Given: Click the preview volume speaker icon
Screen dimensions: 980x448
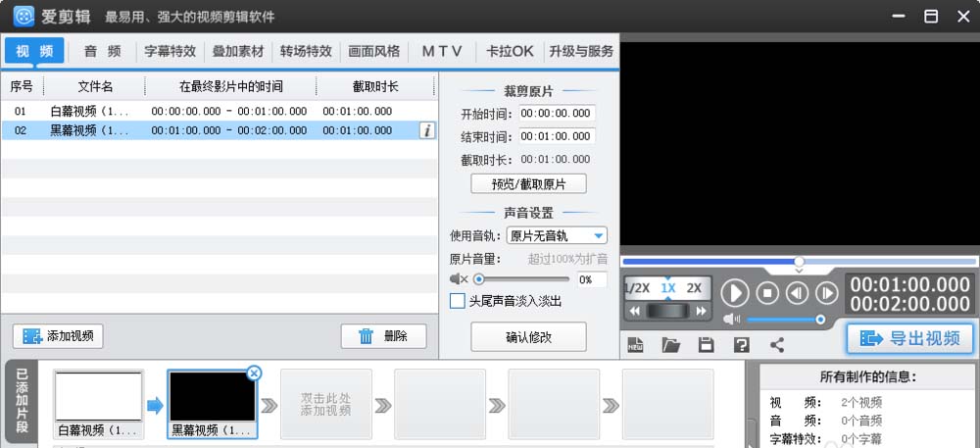Looking at the screenshot, I should click(732, 320).
